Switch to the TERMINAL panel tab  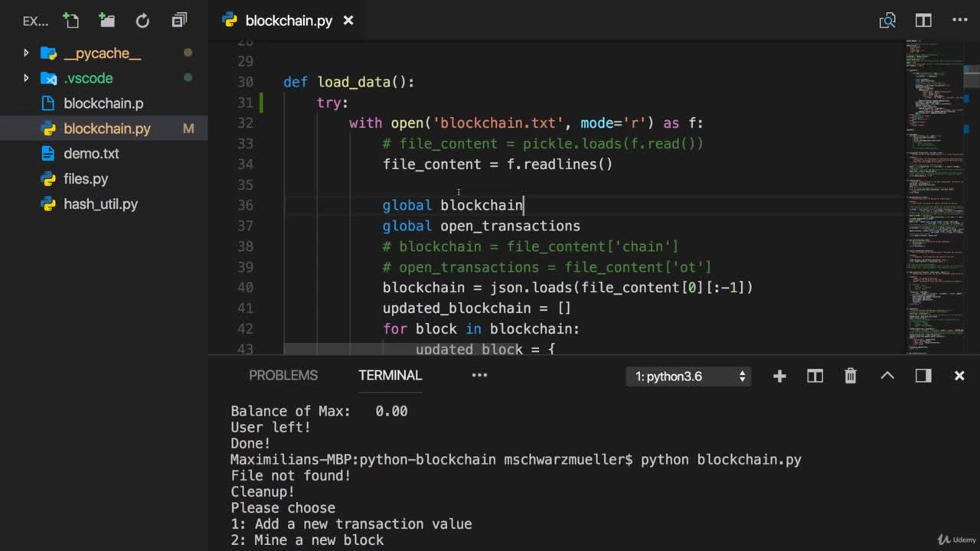point(390,375)
